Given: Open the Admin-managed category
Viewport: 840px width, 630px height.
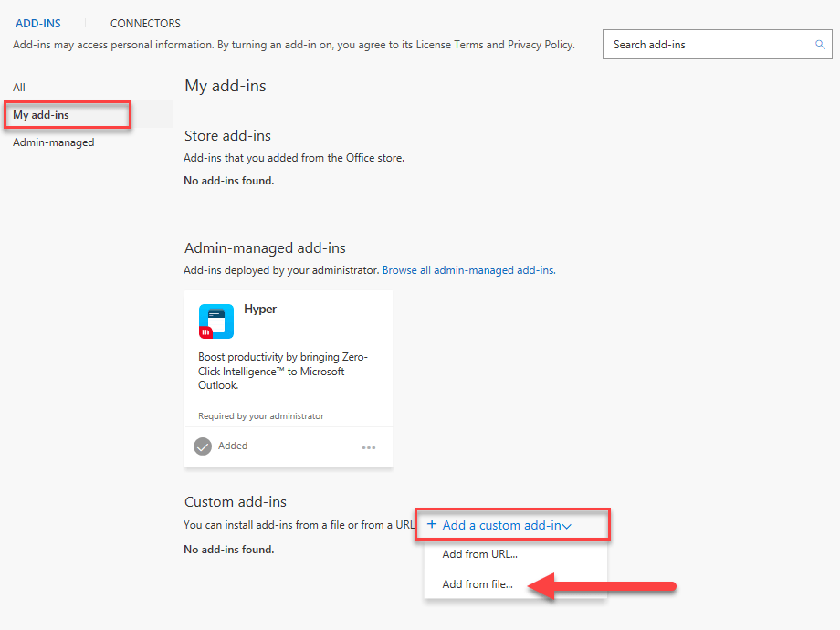Looking at the screenshot, I should coord(53,142).
